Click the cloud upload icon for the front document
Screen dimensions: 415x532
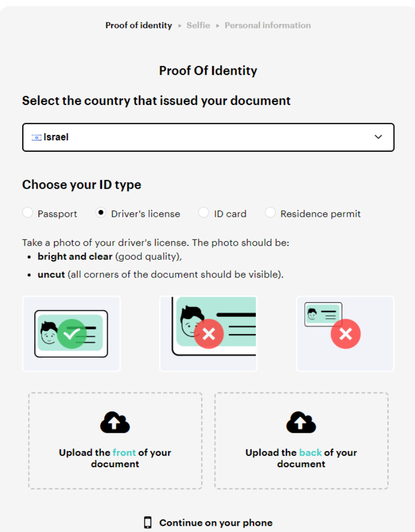point(114,422)
